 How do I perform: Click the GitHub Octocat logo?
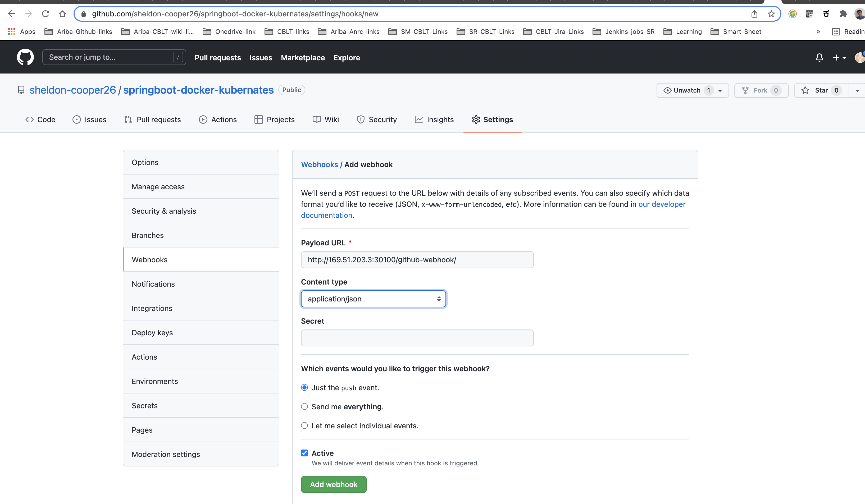point(25,57)
